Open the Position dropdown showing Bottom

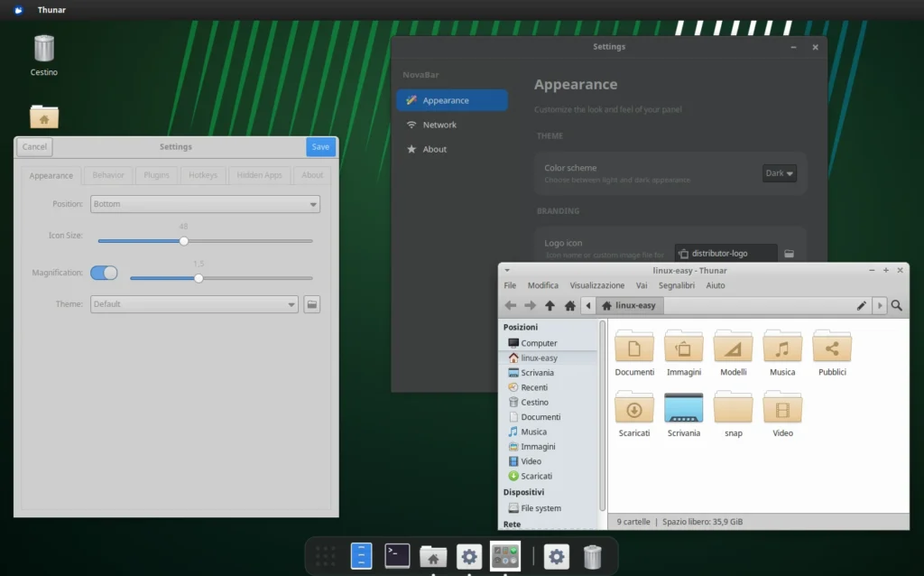[205, 204]
